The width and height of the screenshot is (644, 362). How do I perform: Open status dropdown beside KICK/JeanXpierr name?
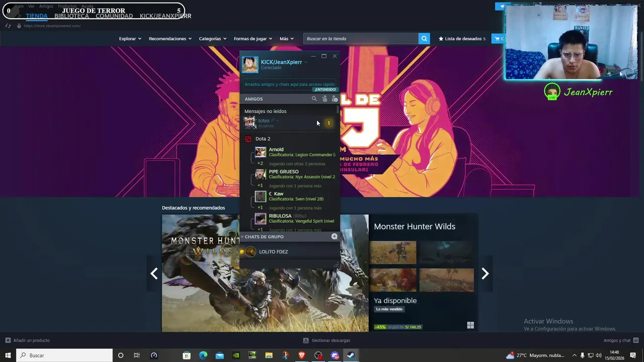[305, 62]
